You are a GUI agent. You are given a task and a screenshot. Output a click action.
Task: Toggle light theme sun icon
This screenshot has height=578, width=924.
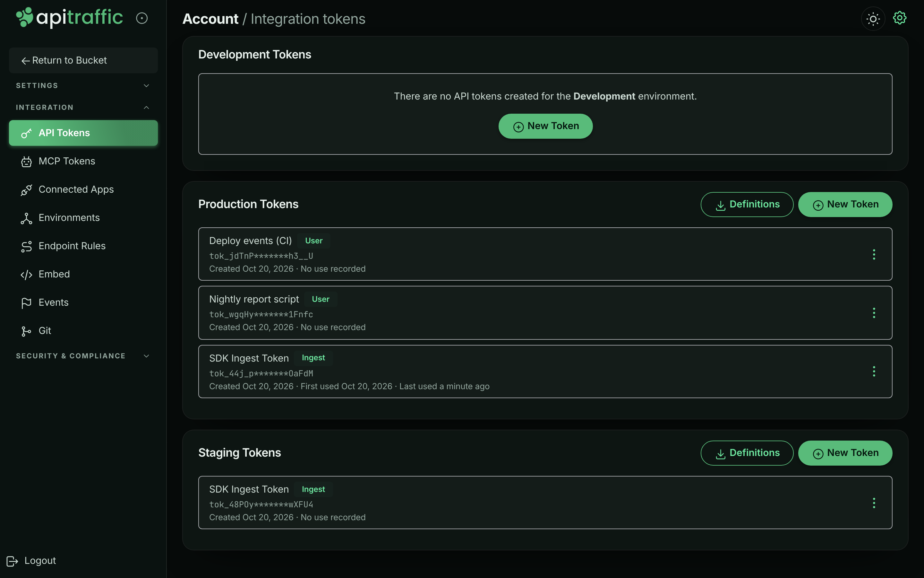(873, 19)
